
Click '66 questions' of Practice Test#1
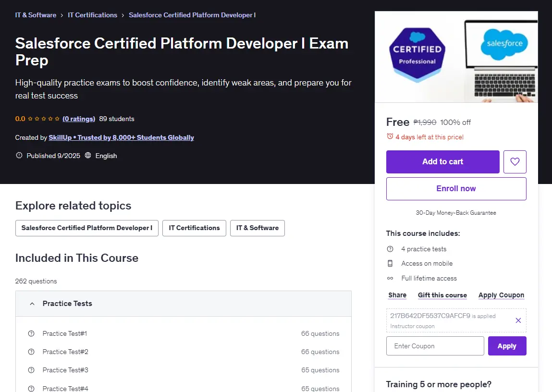point(320,333)
